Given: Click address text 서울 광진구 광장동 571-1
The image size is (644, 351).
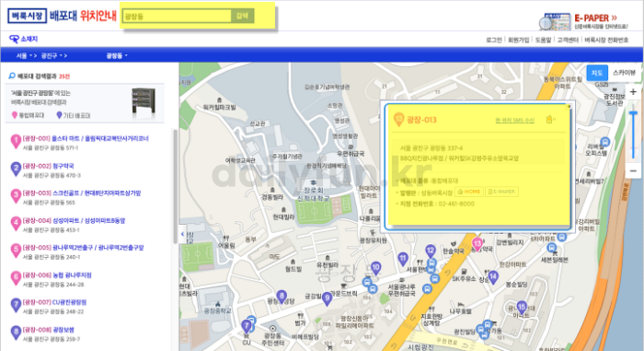Looking at the screenshot, I should [x=51, y=147].
